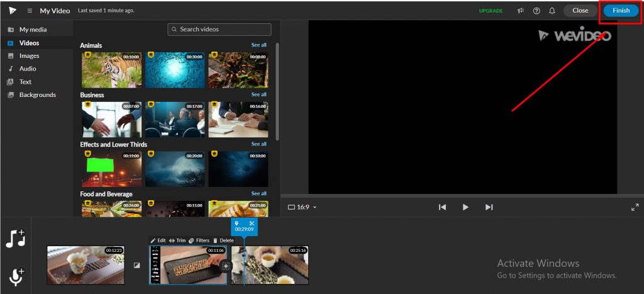Select the 00:25:16 timeline clip
The width and height of the screenshot is (644, 294).
pos(270,265)
